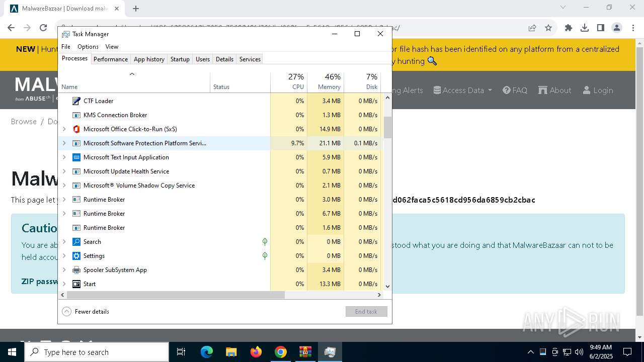
Task: Sort processes by the CPU column
Action: click(289, 82)
